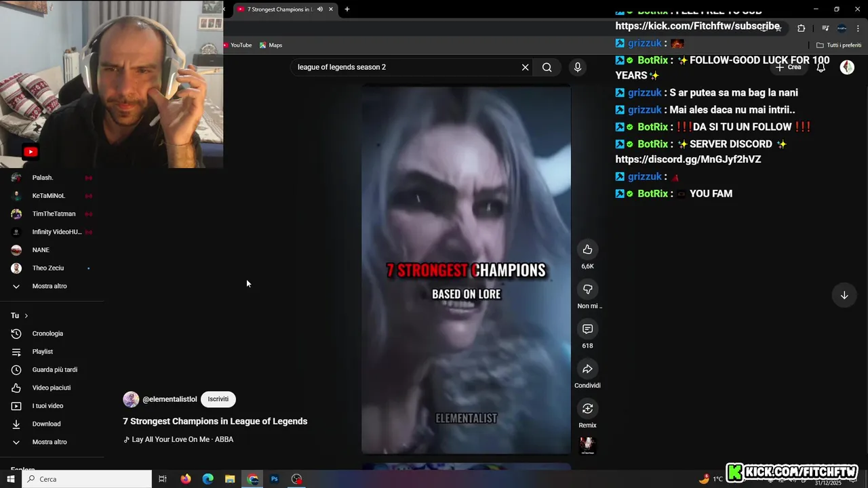Open Chrome extensions puzzle icon
This screenshot has height=488, width=868.
click(801, 28)
